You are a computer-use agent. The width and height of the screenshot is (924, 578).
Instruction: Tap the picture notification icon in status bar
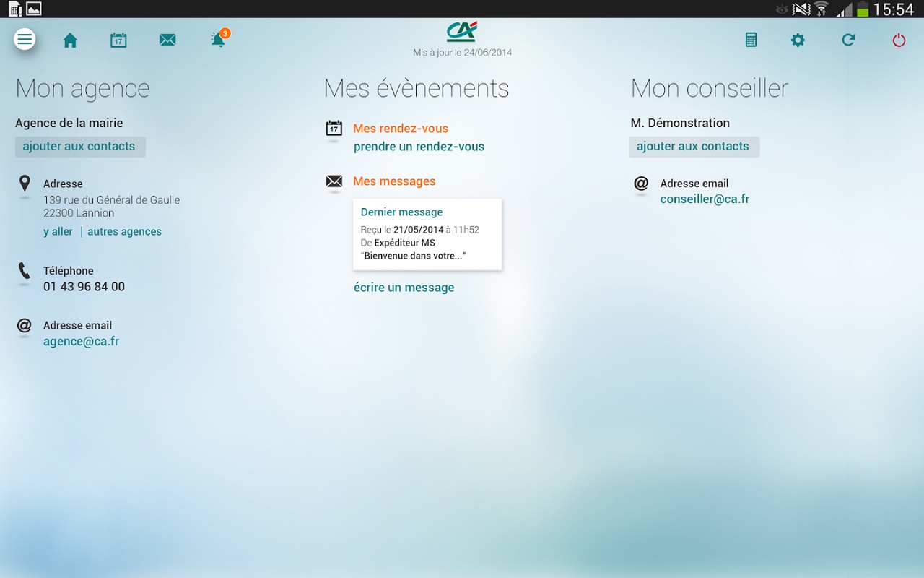click(x=34, y=9)
